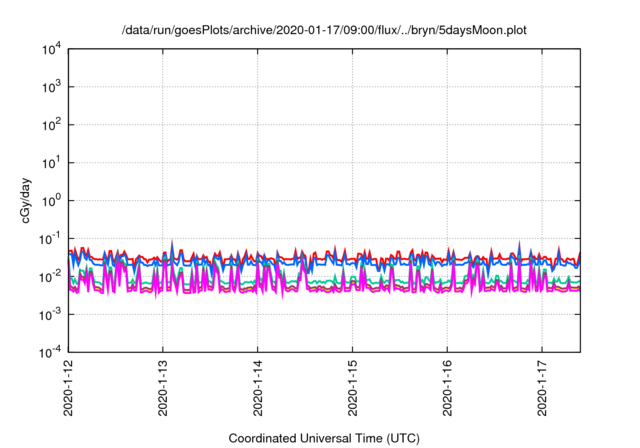
Task: Click the 2020-1-14 date label
Action: pos(258,388)
